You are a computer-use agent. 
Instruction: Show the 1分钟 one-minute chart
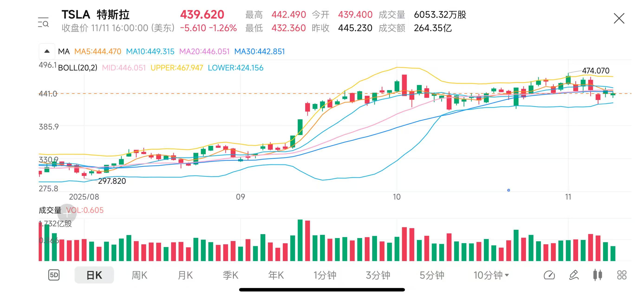pos(325,275)
